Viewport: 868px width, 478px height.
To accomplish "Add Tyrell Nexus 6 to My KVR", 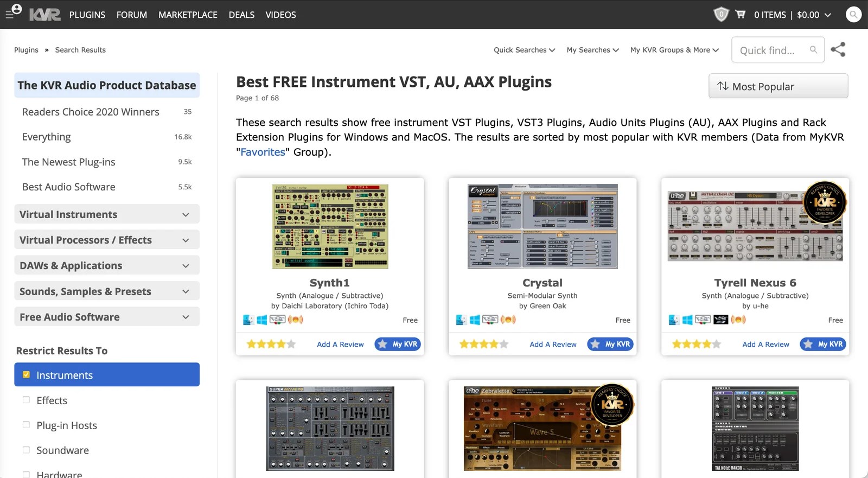I will tap(823, 344).
